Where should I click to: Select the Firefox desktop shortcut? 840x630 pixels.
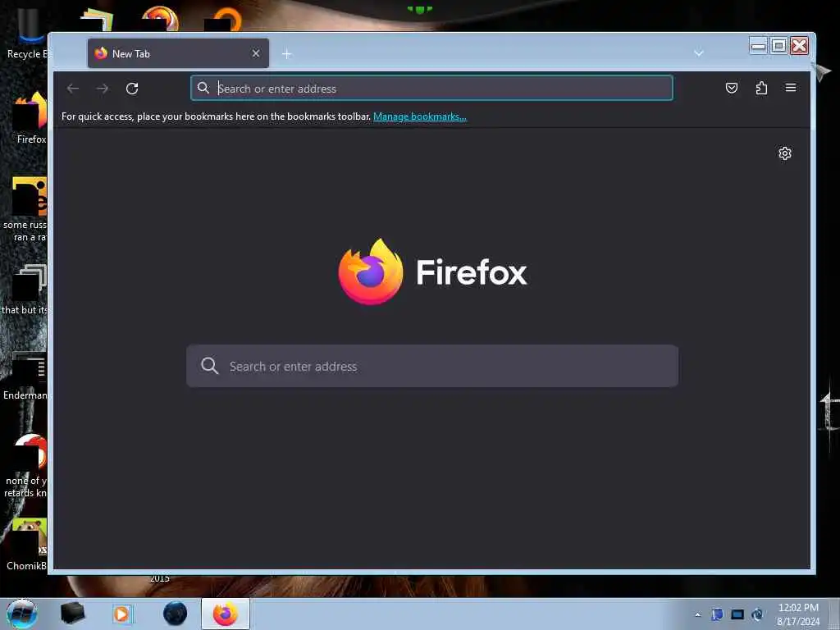(30, 118)
